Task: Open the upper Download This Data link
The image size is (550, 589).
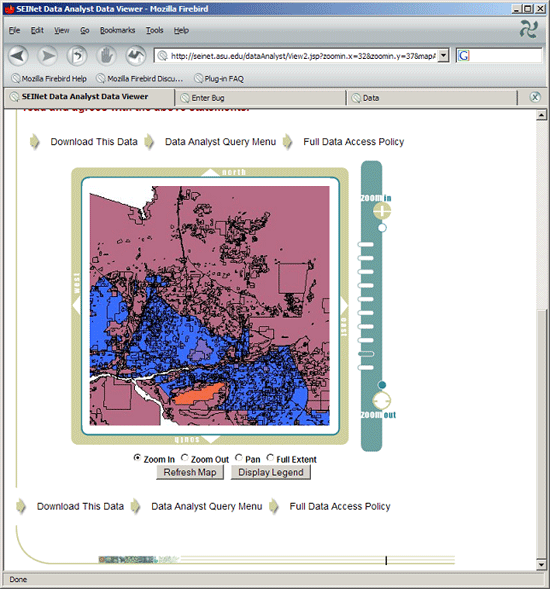Action: pos(94,142)
